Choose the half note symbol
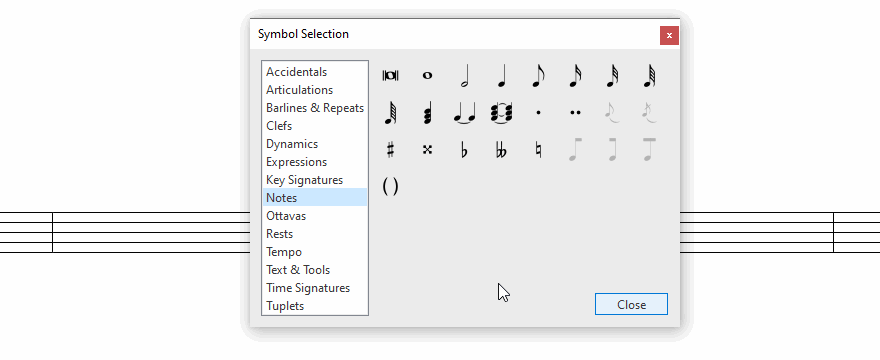 464,75
